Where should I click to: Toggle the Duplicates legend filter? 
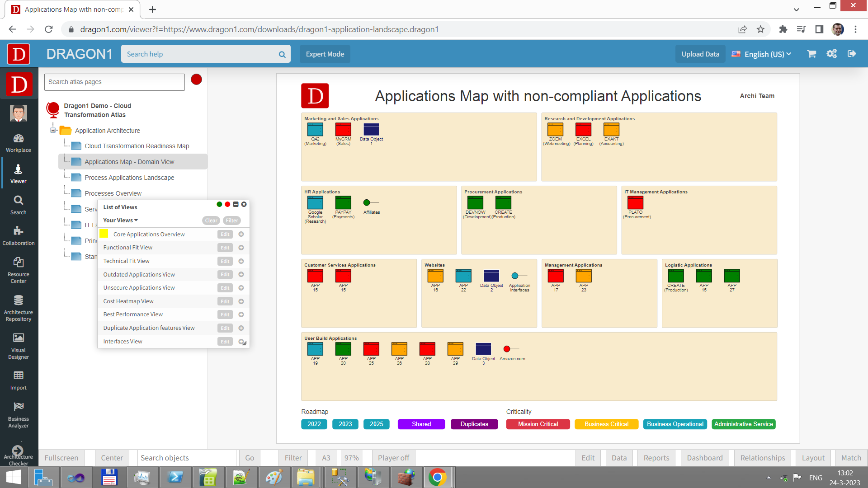coord(474,424)
